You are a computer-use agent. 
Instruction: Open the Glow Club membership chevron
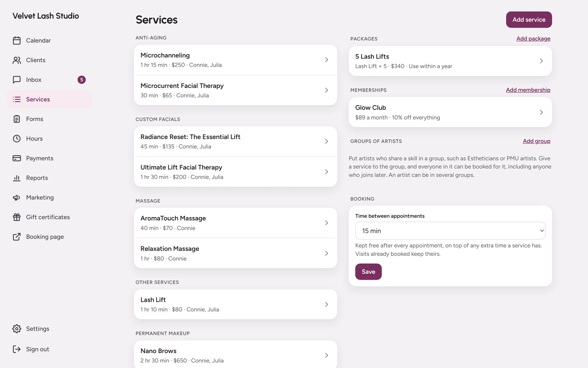pos(541,112)
